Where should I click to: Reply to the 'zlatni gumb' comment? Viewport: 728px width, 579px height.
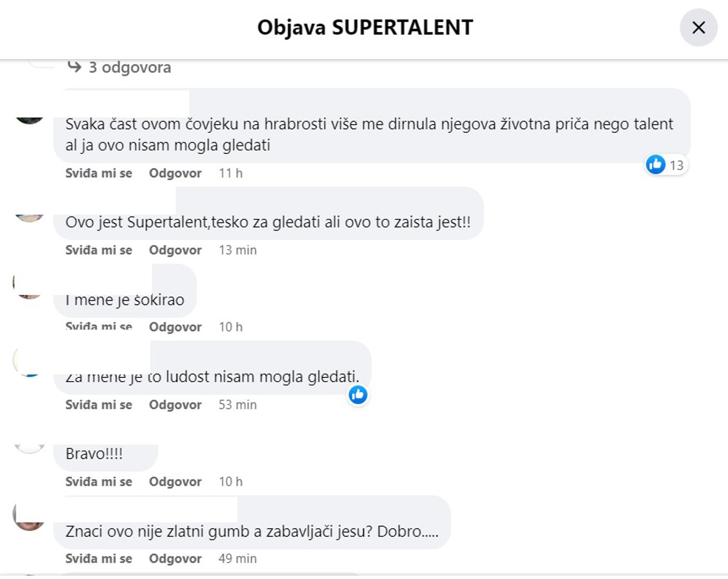[x=175, y=559]
